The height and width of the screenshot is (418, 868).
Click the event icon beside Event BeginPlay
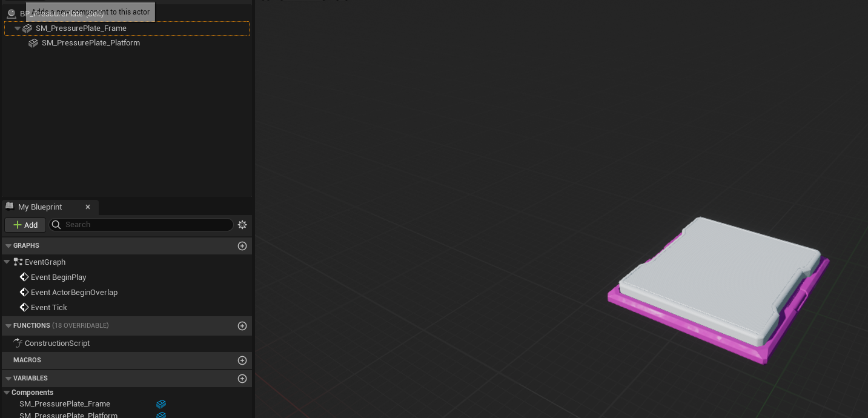[24, 277]
